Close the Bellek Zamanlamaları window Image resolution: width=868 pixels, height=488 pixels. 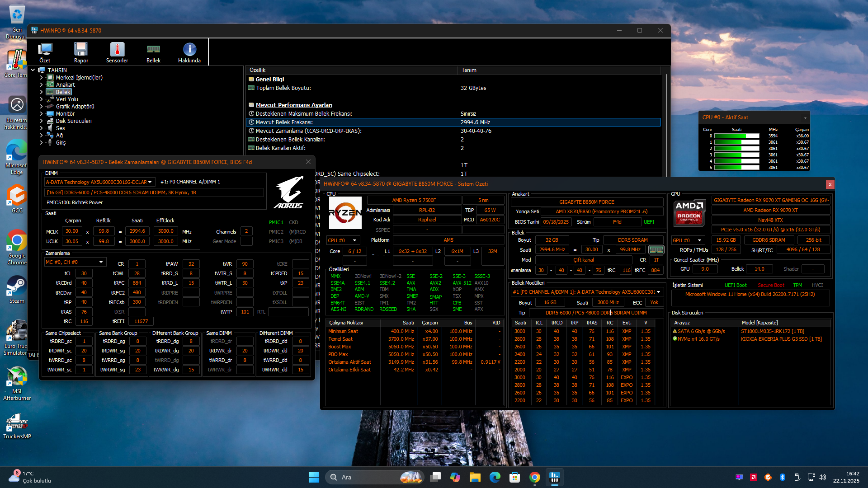pos(308,162)
